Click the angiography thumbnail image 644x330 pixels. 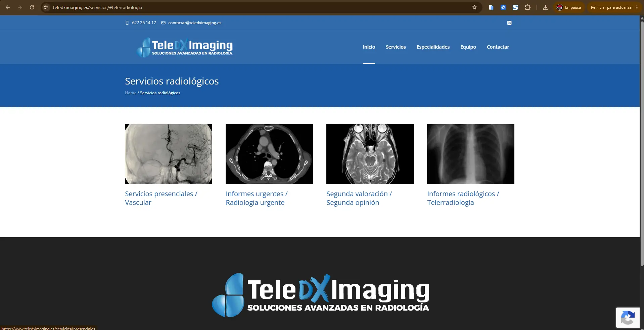pyautogui.click(x=169, y=154)
